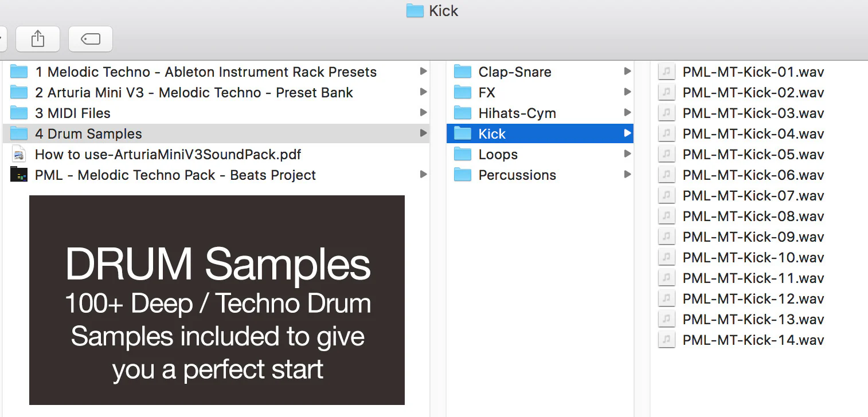Image resolution: width=868 pixels, height=417 pixels.
Task: Click the folder icon for Clap-Snare
Action: (462, 72)
